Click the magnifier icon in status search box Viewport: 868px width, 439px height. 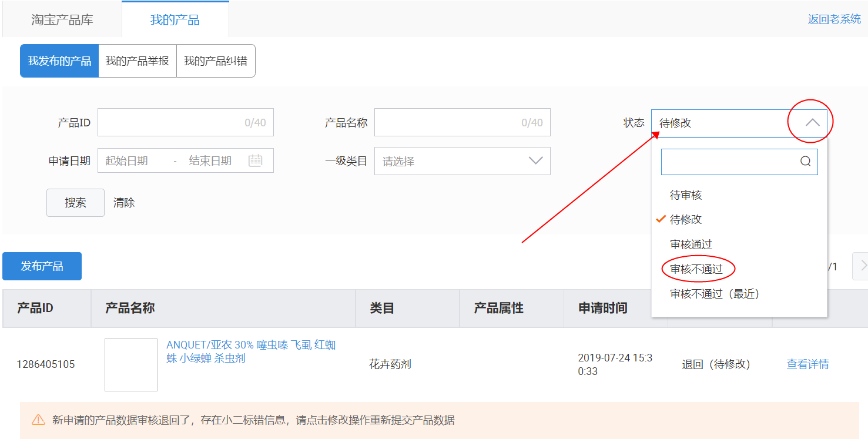click(805, 161)
